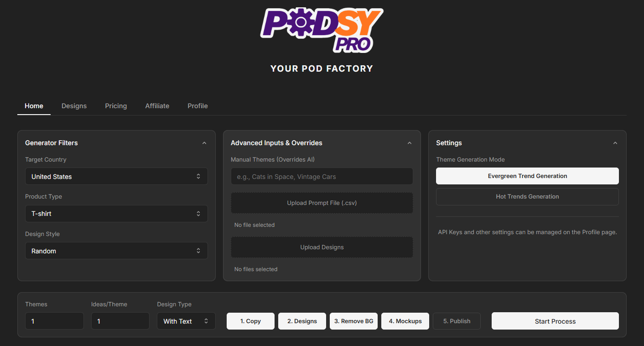644x346 pixels.
Task: Click the Upload Prompt File button
Action: 322,203
